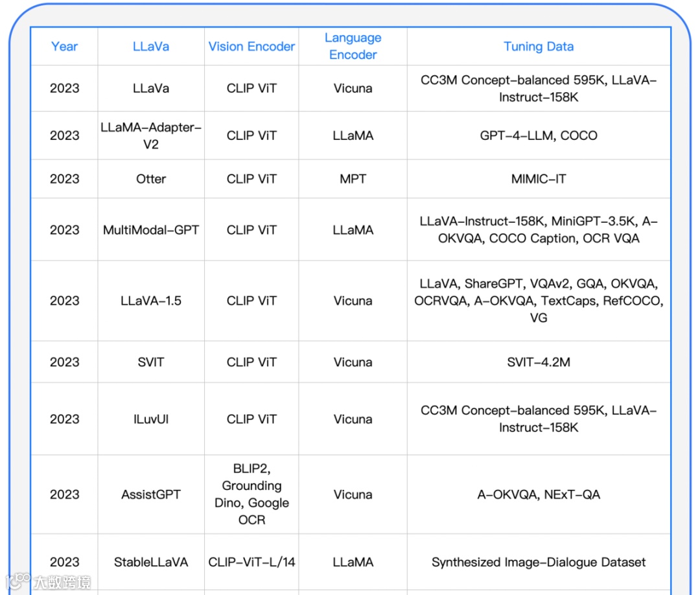Click the LLaMA-Adapter-V2 model cell
Image resolution: width=700 pixels, height=595 pixels.
(151, 135)
